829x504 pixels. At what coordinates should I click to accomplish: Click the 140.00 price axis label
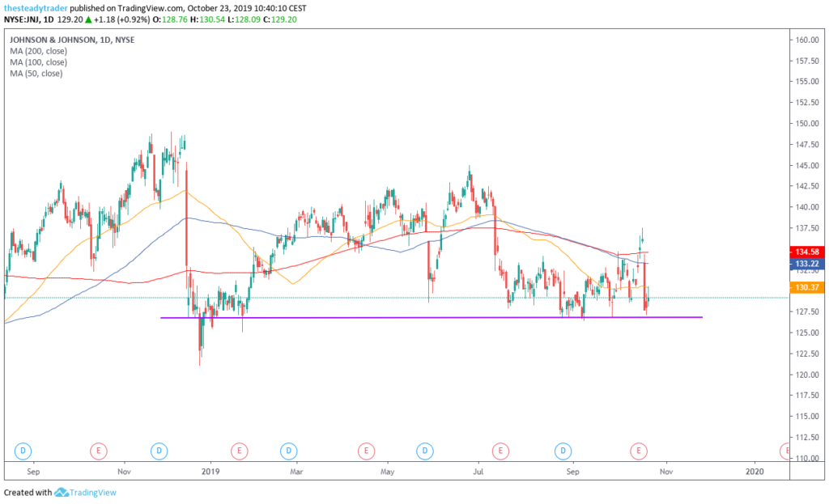[807, 207]
